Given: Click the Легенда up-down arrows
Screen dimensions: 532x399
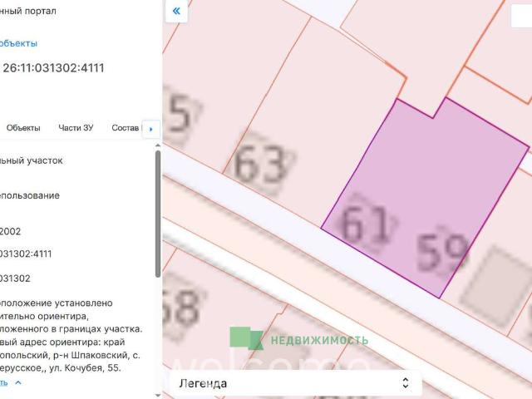Looking at the screenshot, I should tap(405, 383).
